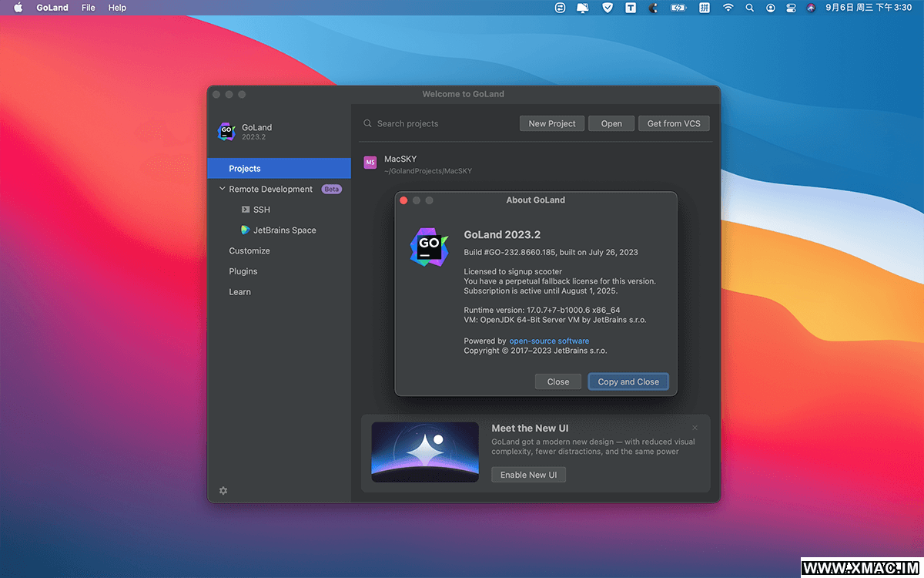
Task: Open the Wi-Fi status menu
Action: click(x=728, y=8)
